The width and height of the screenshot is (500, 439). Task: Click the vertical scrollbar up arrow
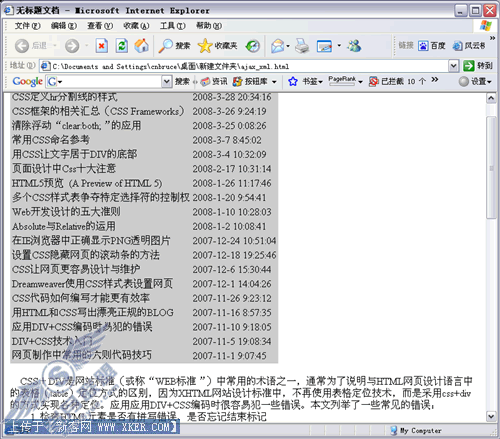click(491, 98)
